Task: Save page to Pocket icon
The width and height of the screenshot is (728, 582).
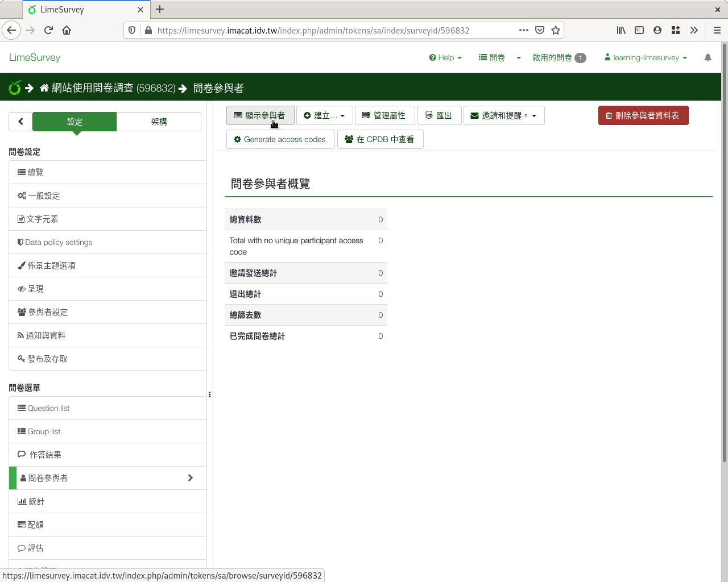Action: click(540, 30)
